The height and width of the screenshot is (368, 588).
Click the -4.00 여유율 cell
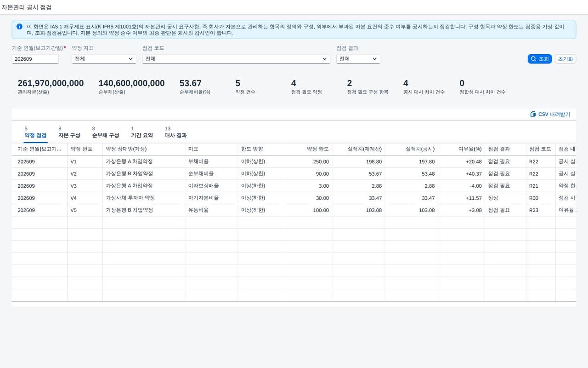click(x=461, y=186)
